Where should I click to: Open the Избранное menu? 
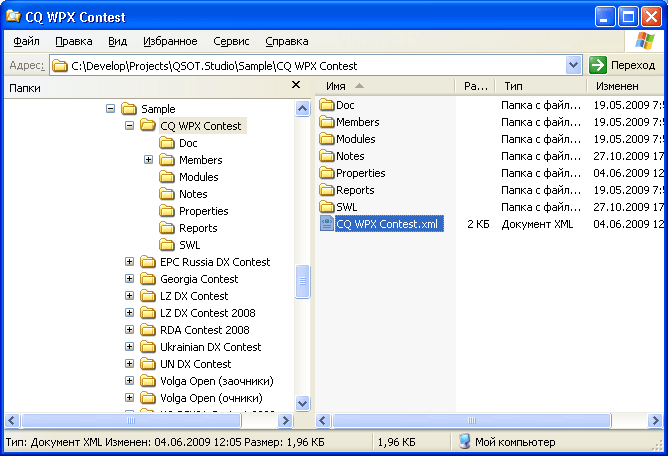(170, 41)
